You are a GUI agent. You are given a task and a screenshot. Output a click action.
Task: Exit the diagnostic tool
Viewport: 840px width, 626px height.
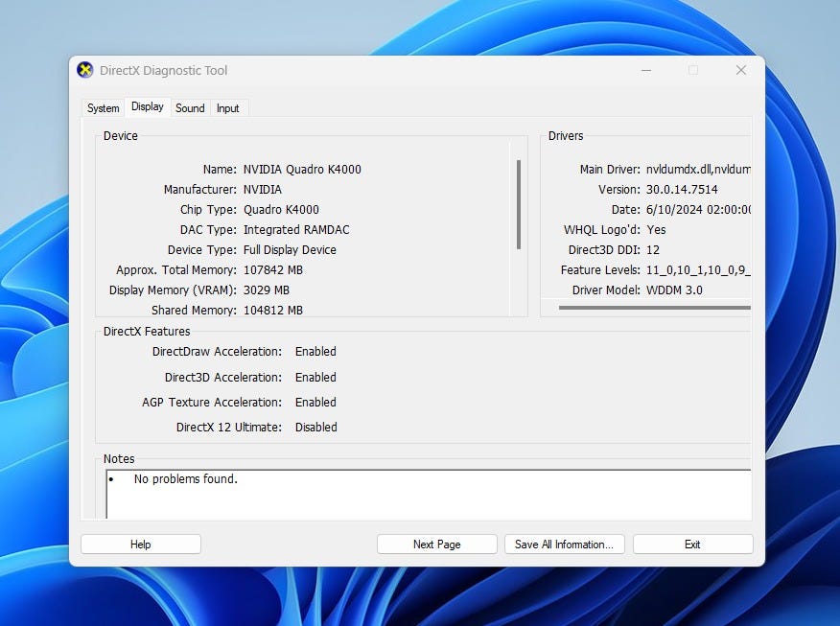[692, 545]
